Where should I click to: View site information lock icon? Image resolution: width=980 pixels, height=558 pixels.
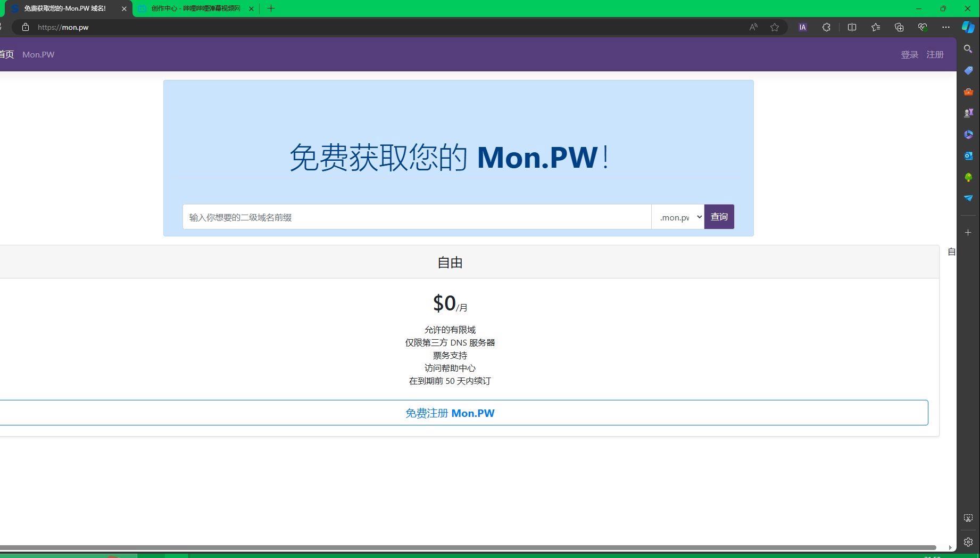point(26,27)
